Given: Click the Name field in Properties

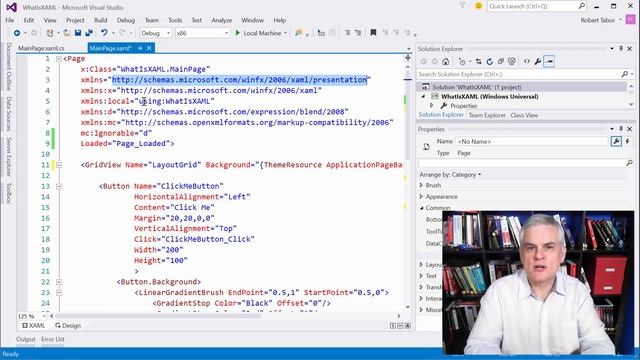Looking at the screenshot, I should (532, 141).
